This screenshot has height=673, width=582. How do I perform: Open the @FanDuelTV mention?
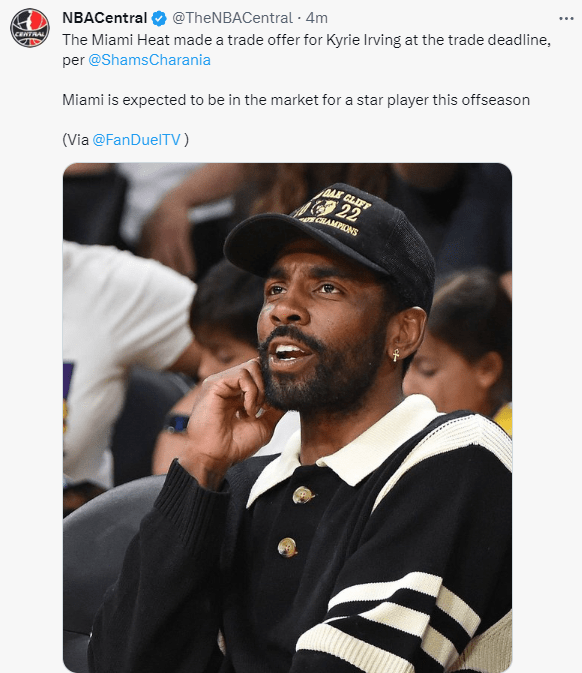tap(136, 139)
